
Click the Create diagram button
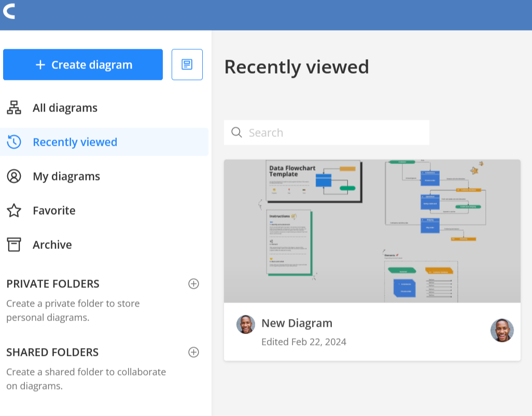(x=83, y=65)
